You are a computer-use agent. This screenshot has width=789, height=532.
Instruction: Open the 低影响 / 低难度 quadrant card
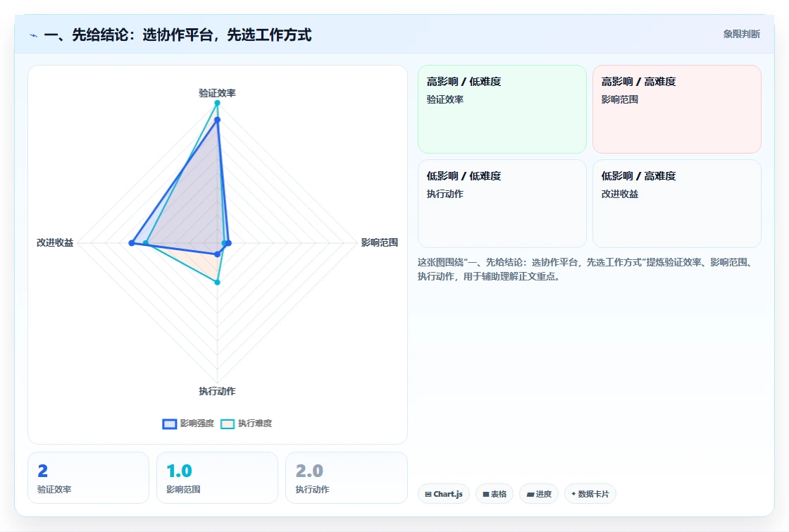click(x=502, y=204)
